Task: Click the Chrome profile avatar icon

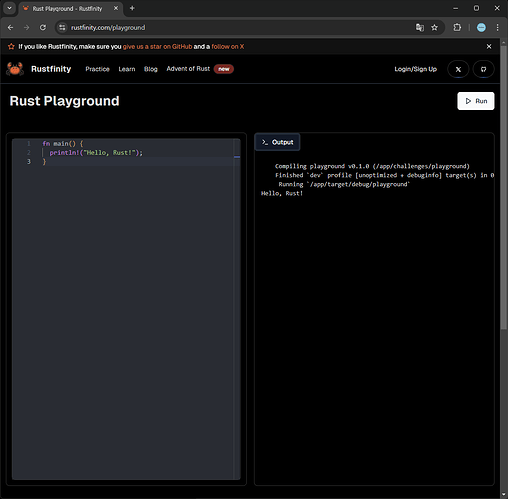Action: coord(481,28)
